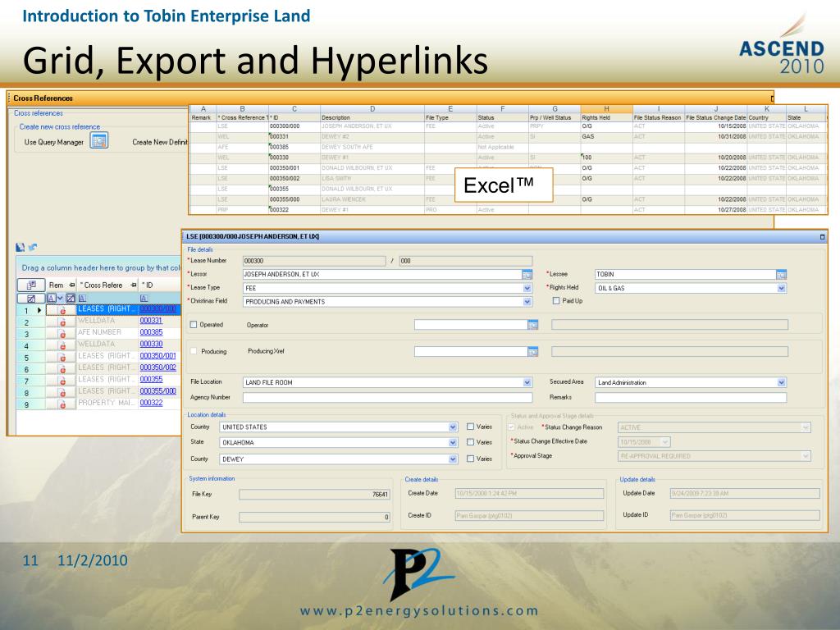This screenshot has height=630, width=840.
Task: Maximize the LSE window
Action: pyautogui.click(x=822, y=236)
